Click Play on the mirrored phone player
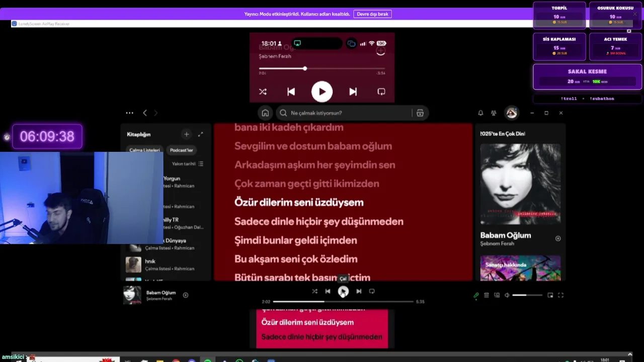This screenshot has width=644, height=362. [322, 92]
